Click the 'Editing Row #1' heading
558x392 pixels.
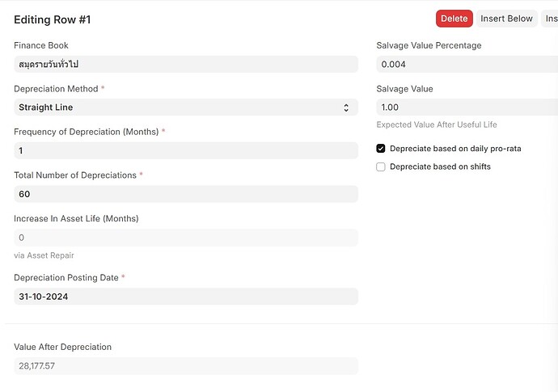(x=53, y=19)
